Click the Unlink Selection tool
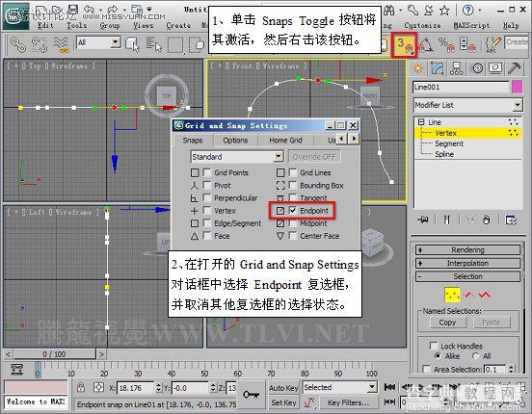The height and width of the screenshot is (414, 532). pos(40,44)
